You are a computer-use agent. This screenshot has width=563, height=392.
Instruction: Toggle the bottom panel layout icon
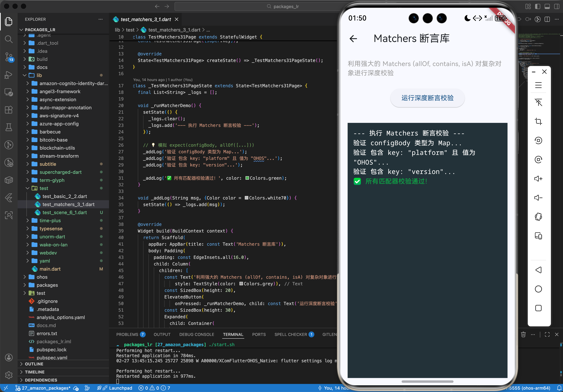click(547, 6)
